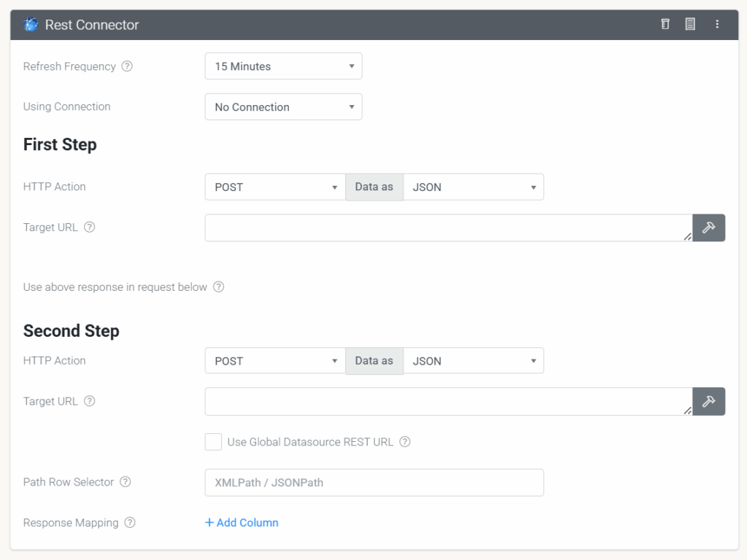The image size is (747, 560).
Task: Click the Second Step heading
Action: (x=71, y=330)
